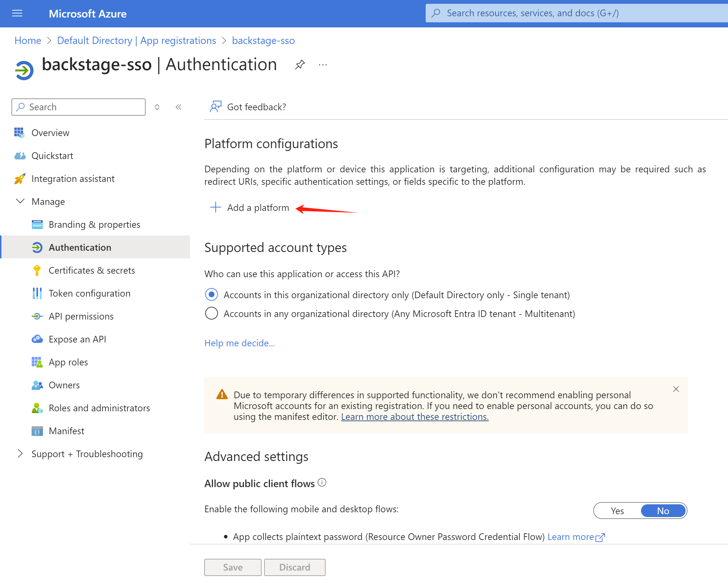The width and height of the screenshot is (728, 583).
Task: Open the hamburger portal menu
Action: 17,13
